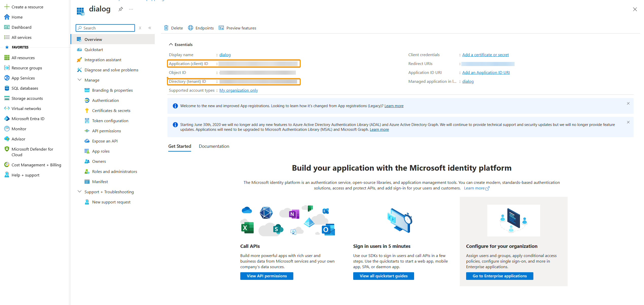This screenshot has height=305, width=644.
Task: Open Home from the left portal menu
Action: 17,17
